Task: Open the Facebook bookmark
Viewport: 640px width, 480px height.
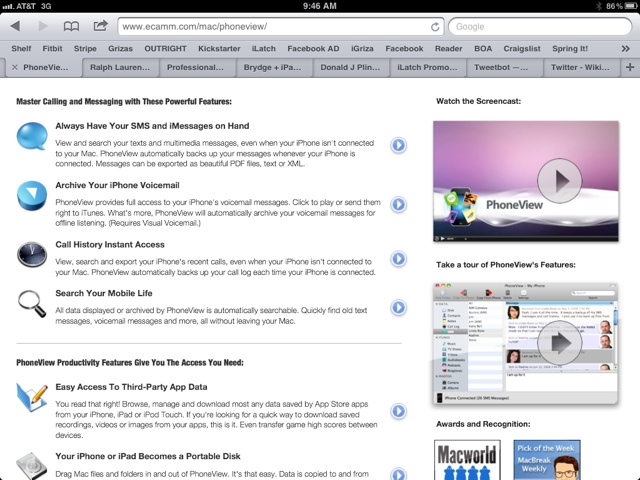Action: coord(404,49)
